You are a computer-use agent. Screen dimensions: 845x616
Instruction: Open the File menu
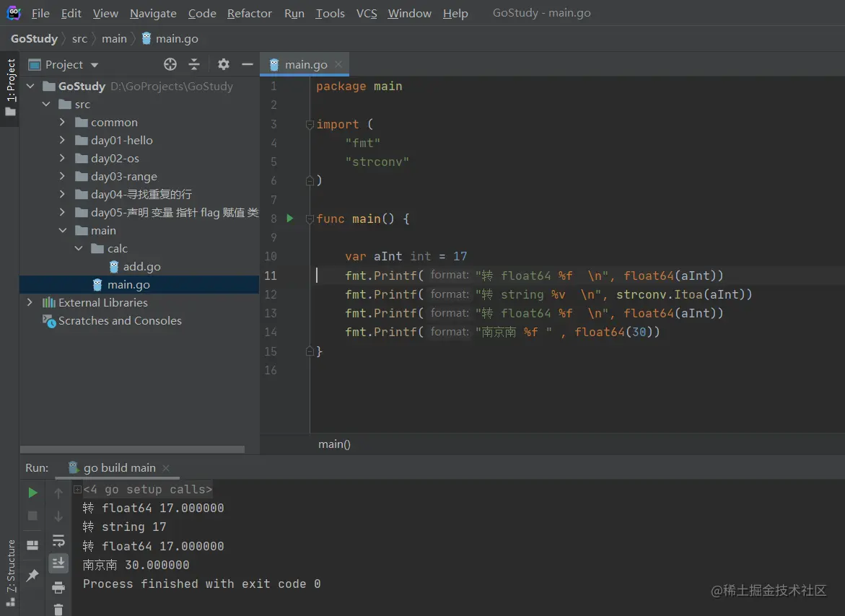click(x=40, y=13)
